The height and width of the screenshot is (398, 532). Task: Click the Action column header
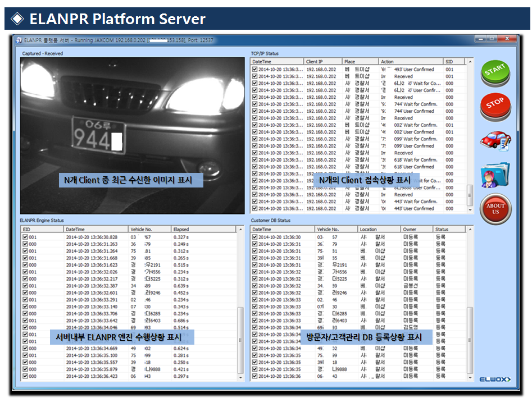click(x=410, y=62)
